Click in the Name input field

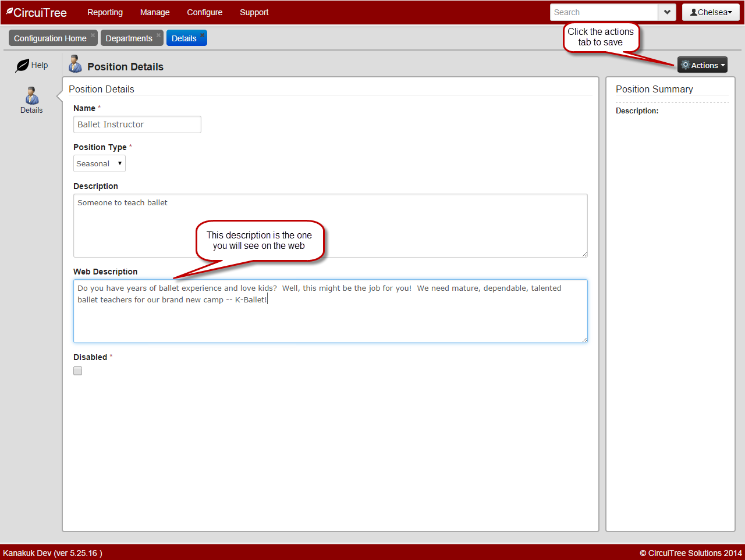point(137,124)
